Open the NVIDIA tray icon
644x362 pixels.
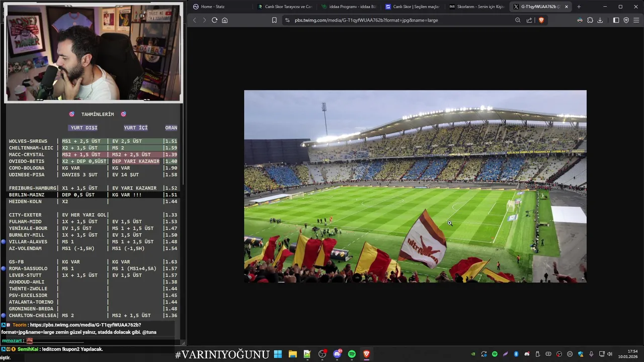(x=473, y=354)
